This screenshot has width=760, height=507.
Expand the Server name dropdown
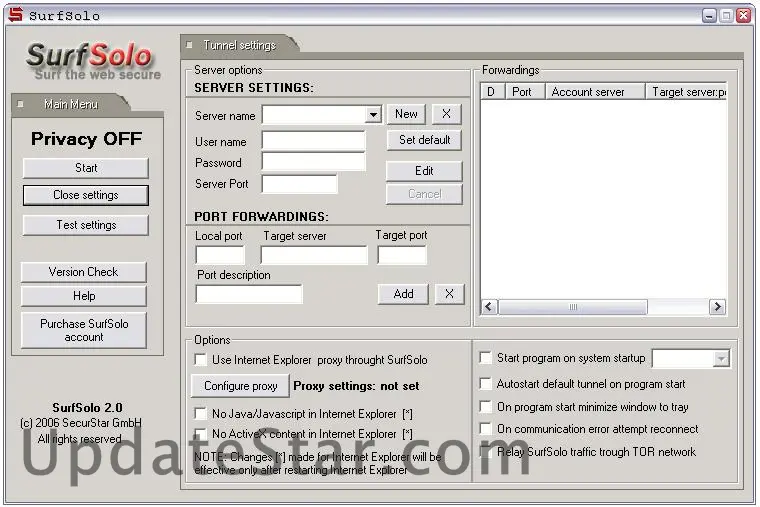pyautogui.click(x=373, y=115)
